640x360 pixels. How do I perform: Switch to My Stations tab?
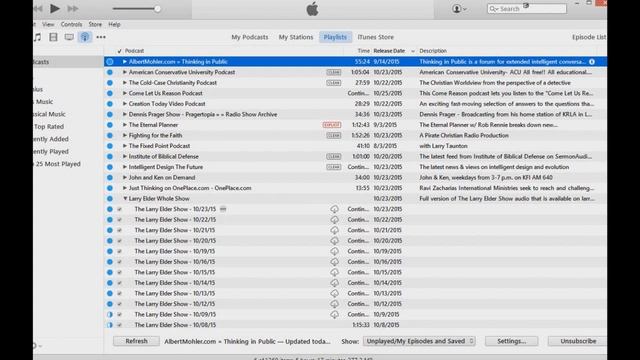[296, 37]
